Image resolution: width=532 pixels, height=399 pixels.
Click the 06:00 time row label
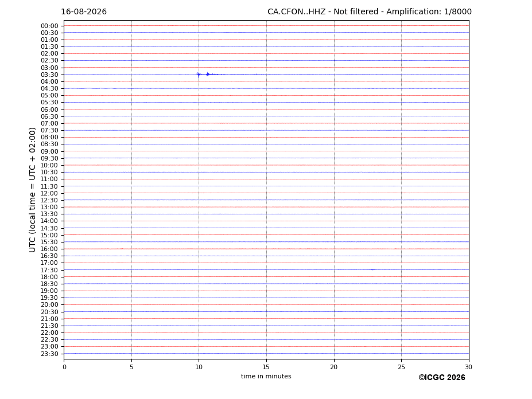pyautogui.click(x=49, y=109)
